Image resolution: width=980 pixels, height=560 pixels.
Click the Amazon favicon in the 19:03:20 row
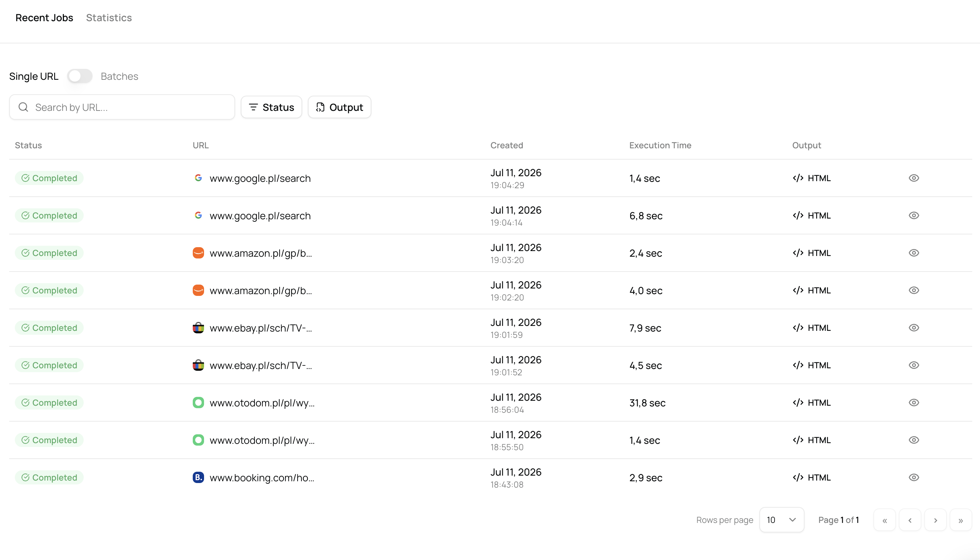(x=198, y=253)
